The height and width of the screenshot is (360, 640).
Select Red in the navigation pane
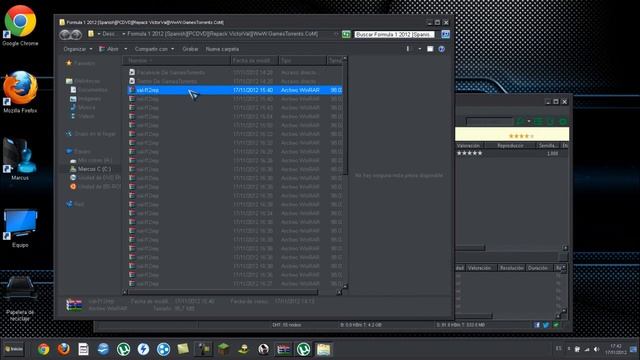coord(75,204)
